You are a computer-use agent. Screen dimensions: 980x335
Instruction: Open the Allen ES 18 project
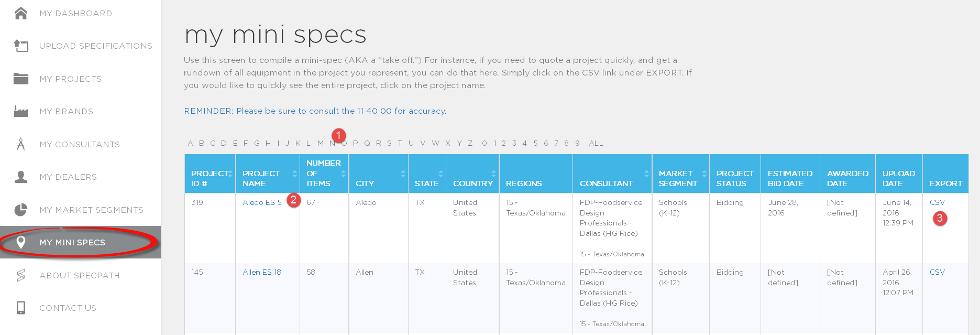click(x=262, y=272)
